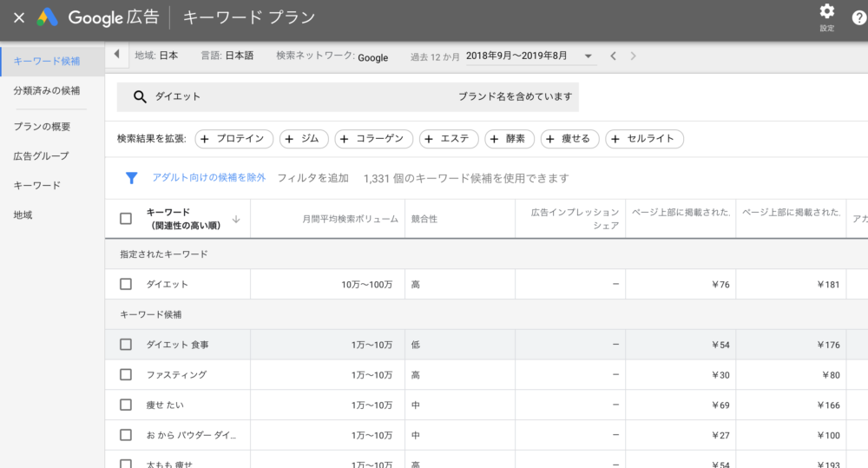Click the search magnifier icon
Image resolution: width=868 pixels, height=468 pixels.
pos(140,97)
